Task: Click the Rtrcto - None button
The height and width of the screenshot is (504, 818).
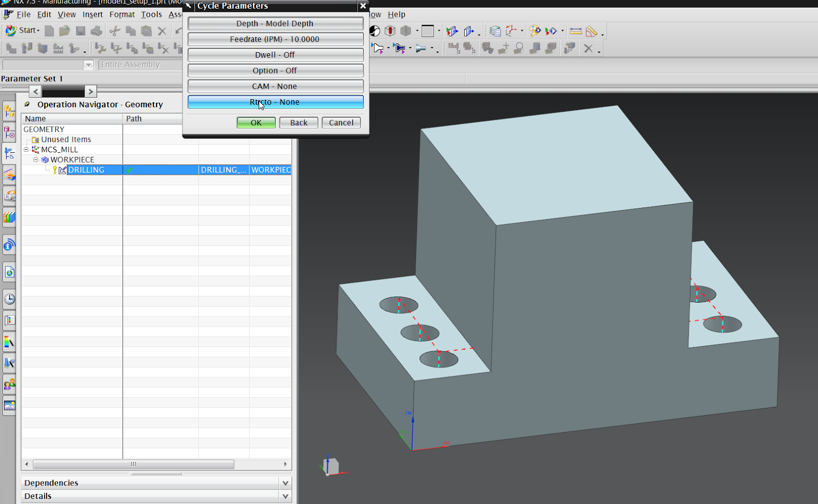Action: 276,102
